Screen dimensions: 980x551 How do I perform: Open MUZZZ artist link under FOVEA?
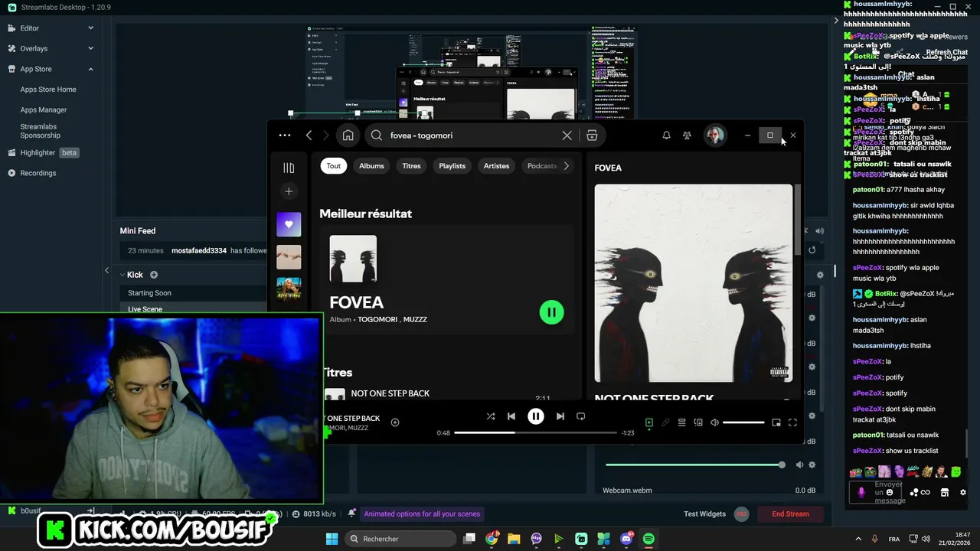click(415, 319)
